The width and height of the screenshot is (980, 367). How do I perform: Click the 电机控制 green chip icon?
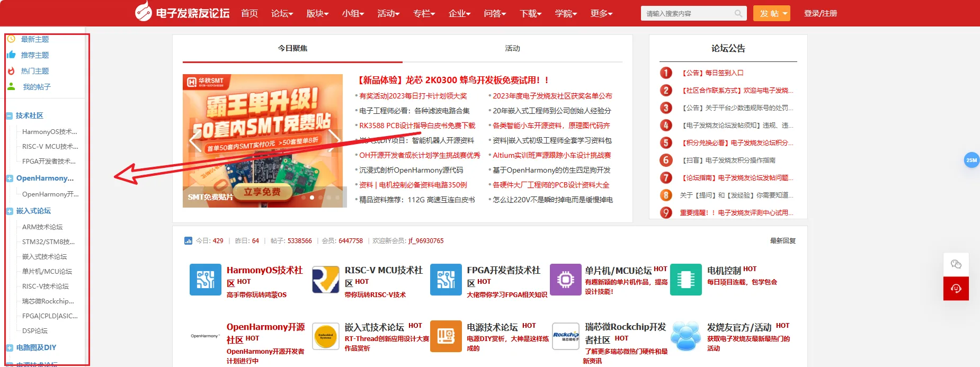coord(685,280)
